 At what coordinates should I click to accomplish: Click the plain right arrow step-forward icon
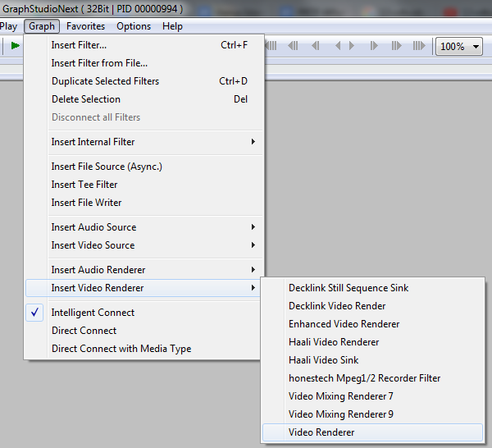351,46
